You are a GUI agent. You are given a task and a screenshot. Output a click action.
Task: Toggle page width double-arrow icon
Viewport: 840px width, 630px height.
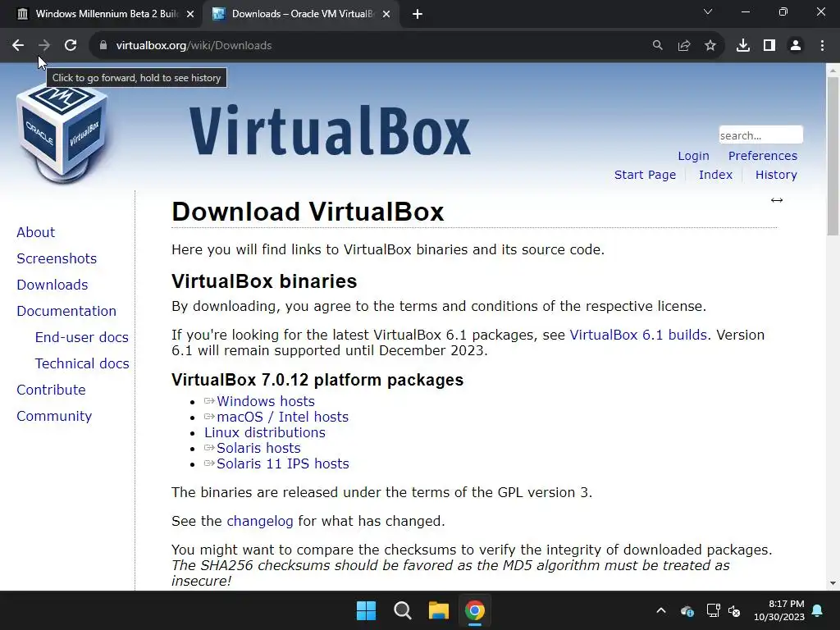777,200
